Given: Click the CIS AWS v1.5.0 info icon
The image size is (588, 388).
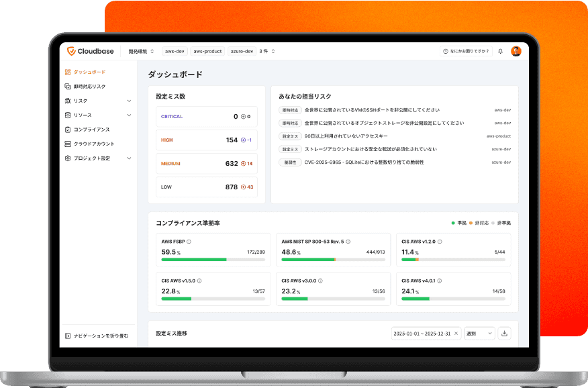Looking at the screenshot, I should point(199,281).
